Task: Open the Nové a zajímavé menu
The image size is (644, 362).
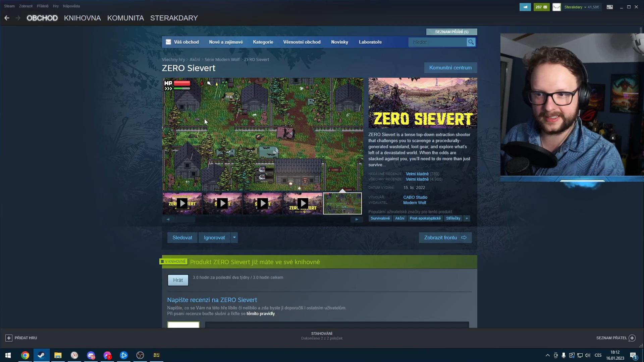Action: click(226, 42)
